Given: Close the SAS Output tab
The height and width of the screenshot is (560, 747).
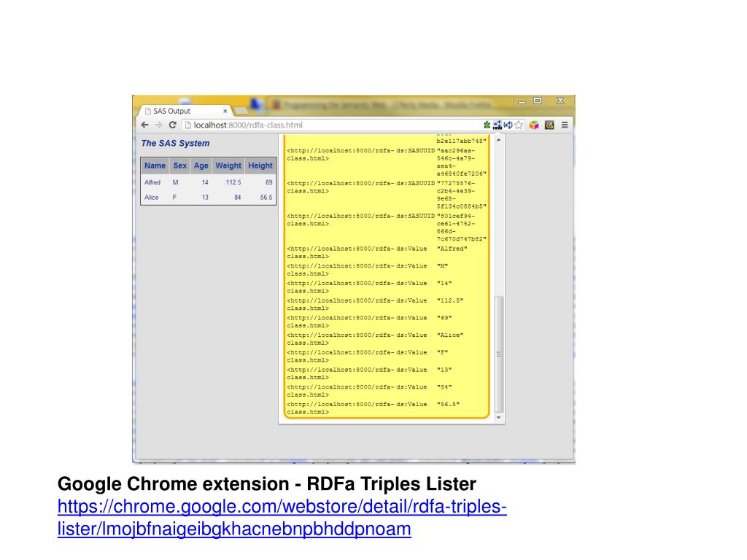Looking at the screenshot, I should [x=225, y=111].
